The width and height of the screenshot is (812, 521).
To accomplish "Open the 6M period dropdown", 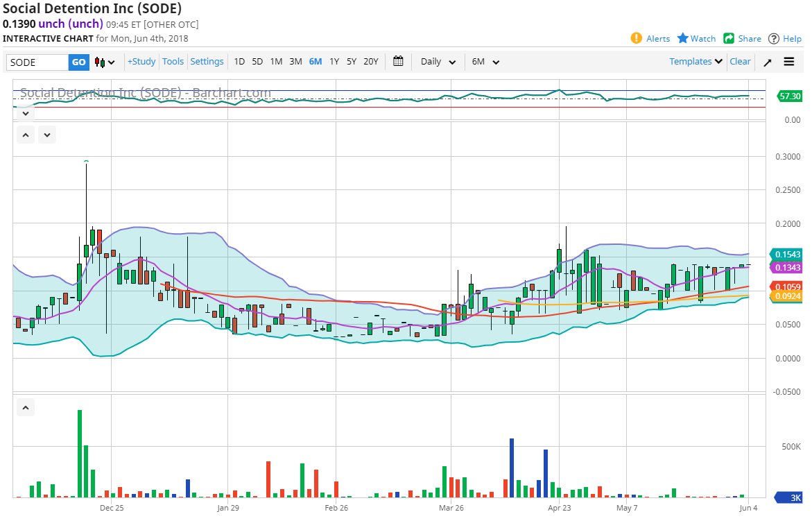I will coord(485,62).
